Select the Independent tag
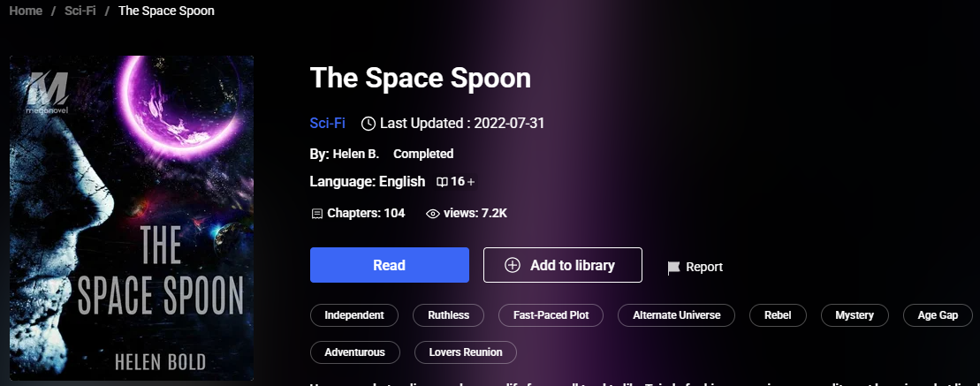 [354, 315]
